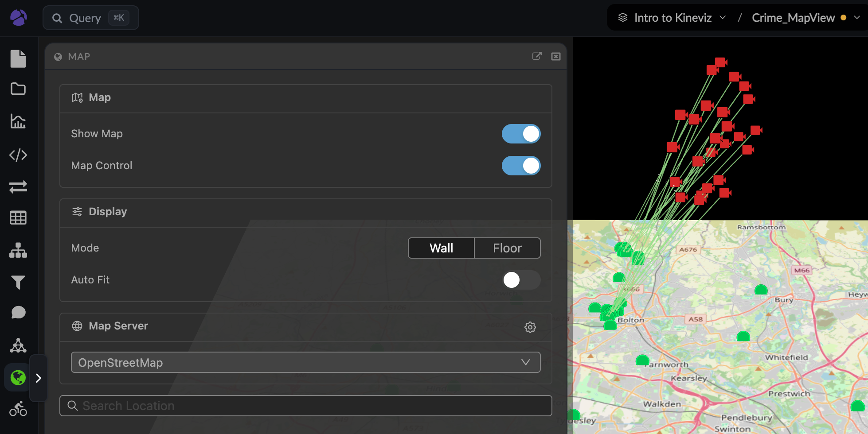Open the file document sidebar icon
Screen dimensions: 868x434
pos(18,58)
